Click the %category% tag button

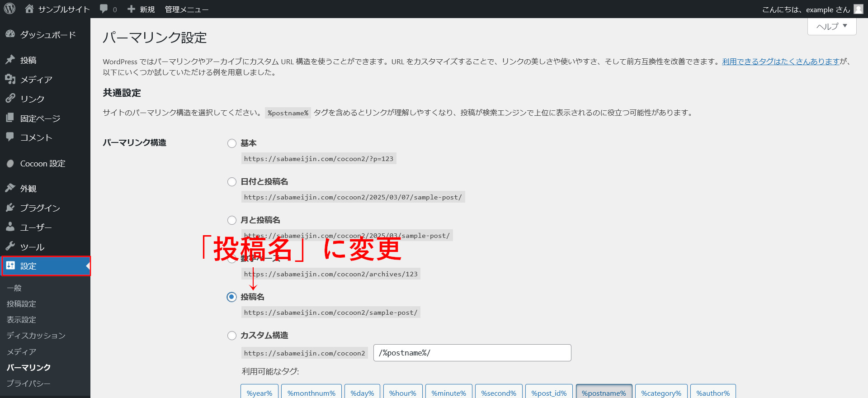[661, 393]
